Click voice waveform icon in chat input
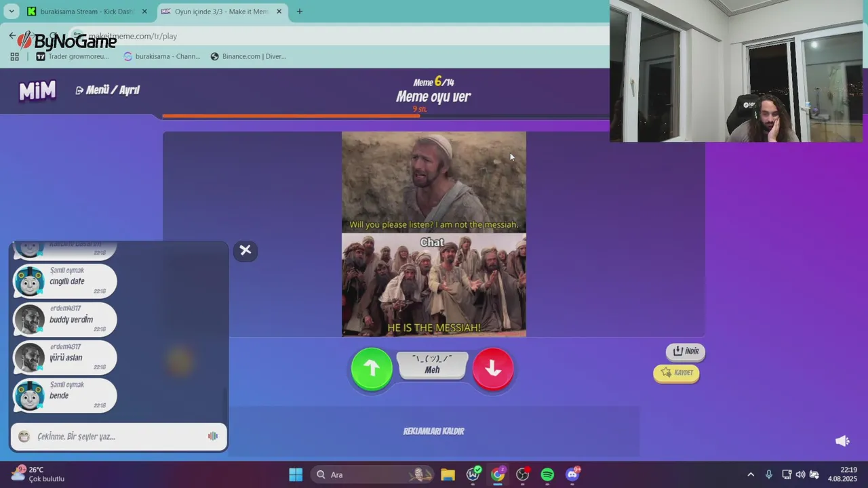Image resolution: width=868 pixels, height=488 pixels. [213, 436]
